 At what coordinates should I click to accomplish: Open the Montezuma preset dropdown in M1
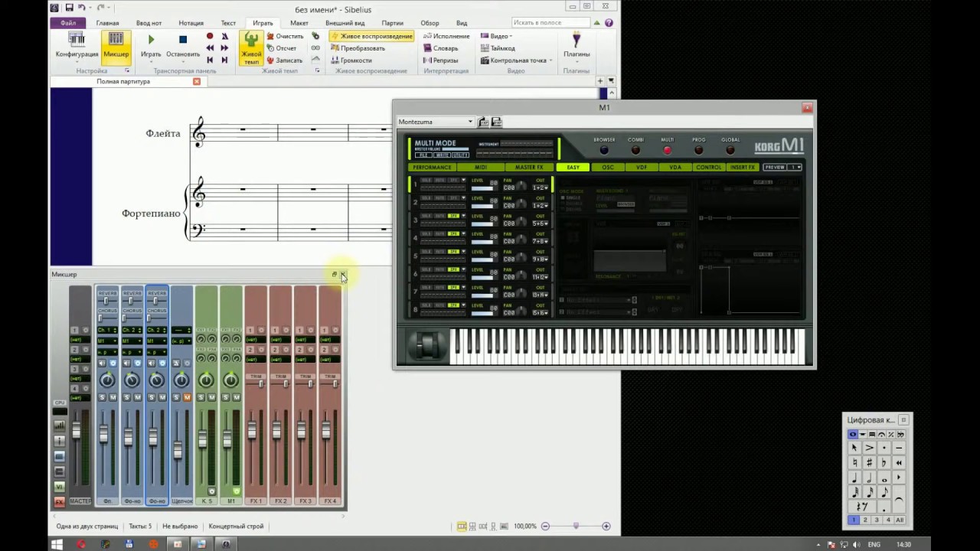pos(436,122)
